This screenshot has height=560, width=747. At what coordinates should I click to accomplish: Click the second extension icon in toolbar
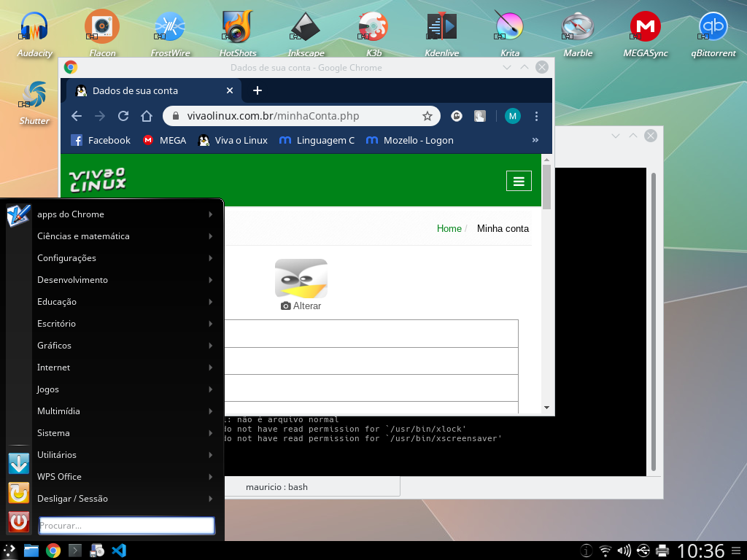pyautogui.click(x=480, y=116)
